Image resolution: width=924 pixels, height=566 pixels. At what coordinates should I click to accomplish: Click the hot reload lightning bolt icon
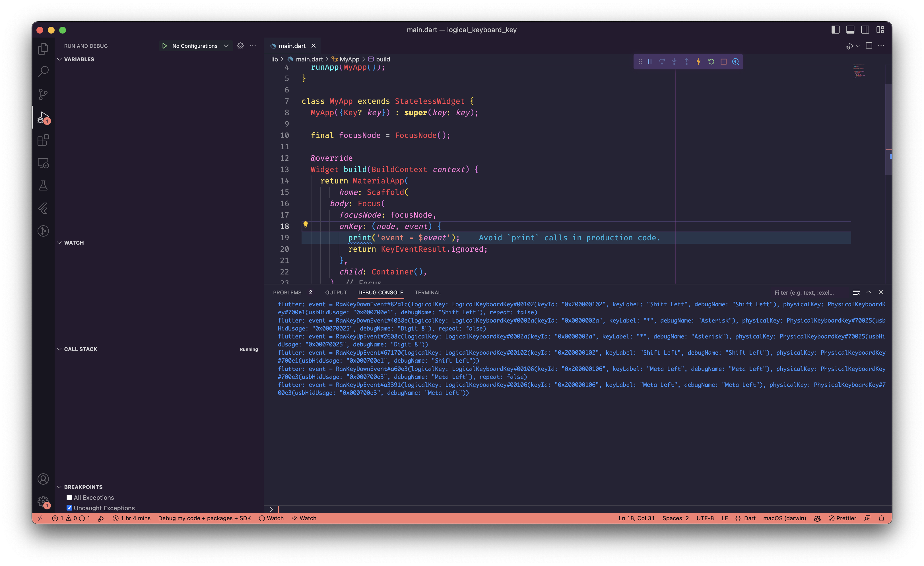coord(699,61)
